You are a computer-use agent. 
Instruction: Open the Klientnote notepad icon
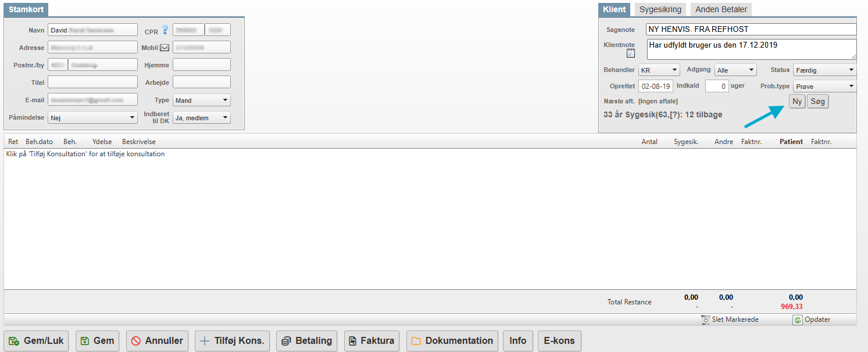coord(631,53)
